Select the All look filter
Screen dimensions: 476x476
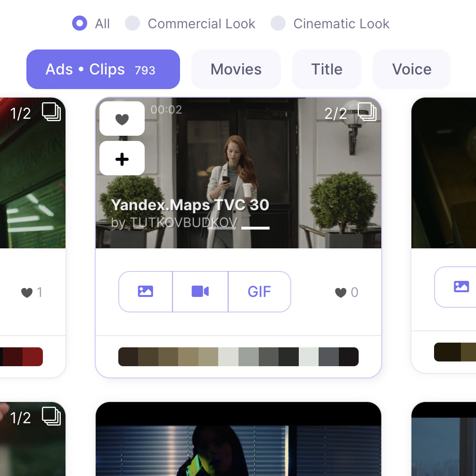80,24
